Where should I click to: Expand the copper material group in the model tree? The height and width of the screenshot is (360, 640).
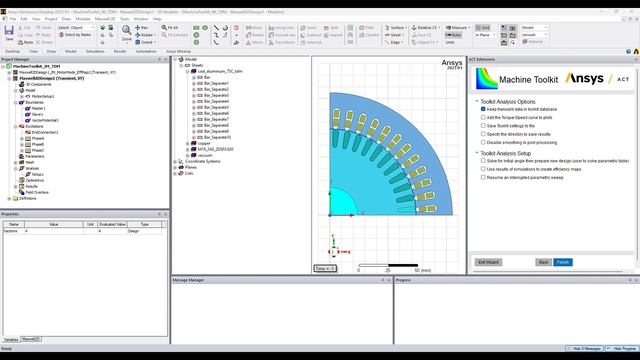pos(188,143)
